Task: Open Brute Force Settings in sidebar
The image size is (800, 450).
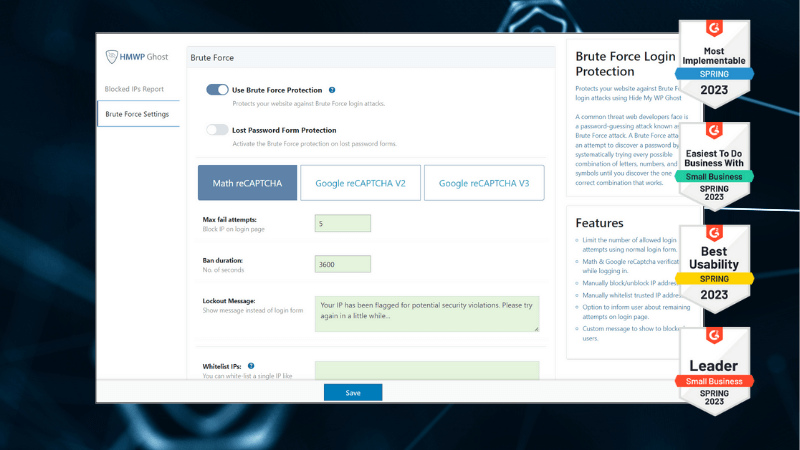Action: 137,114
